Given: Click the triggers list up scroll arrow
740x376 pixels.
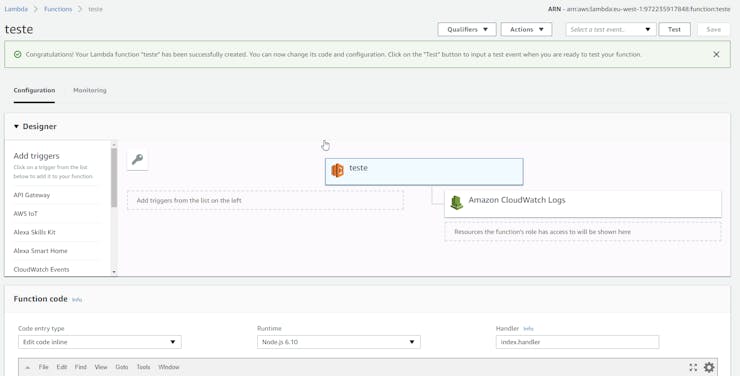Looking at the screenshot, I should click(114, 144).
